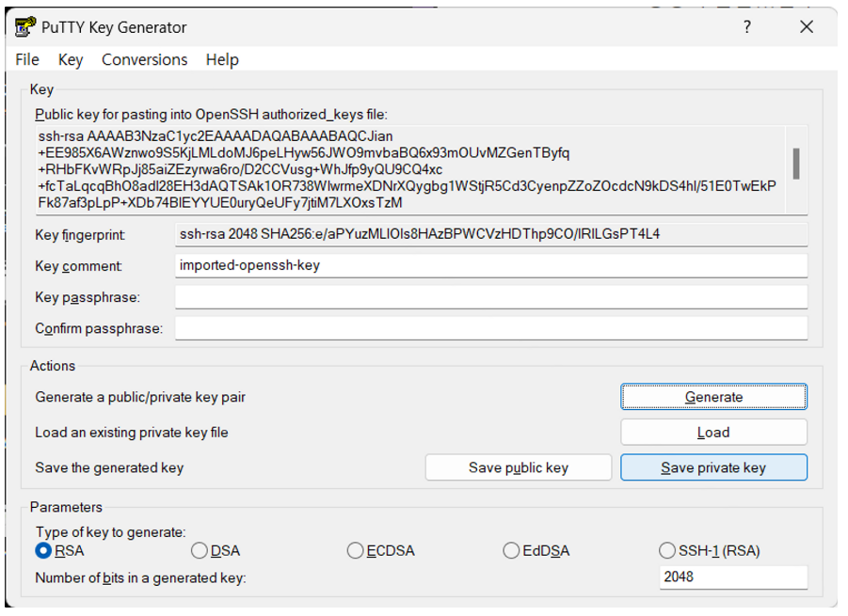Click the window title 'PuTTY Key Generator' text

point(114,27)
